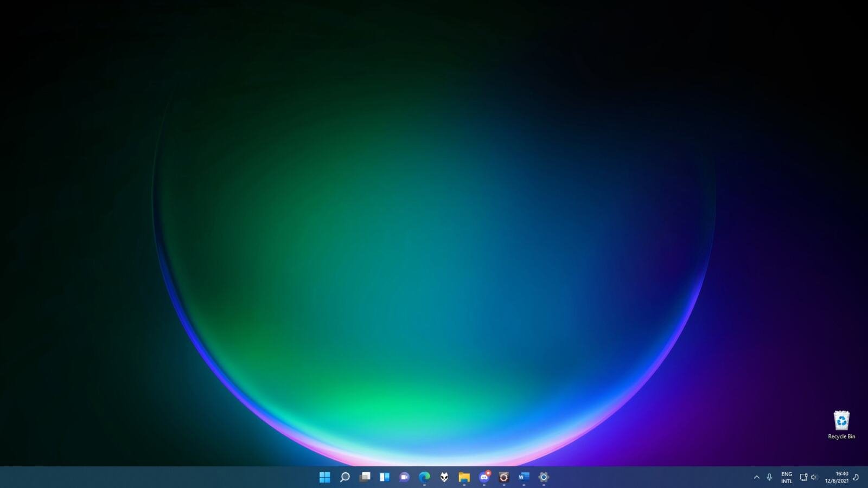Open Settings gear on the taskbar

coord(544,477)
